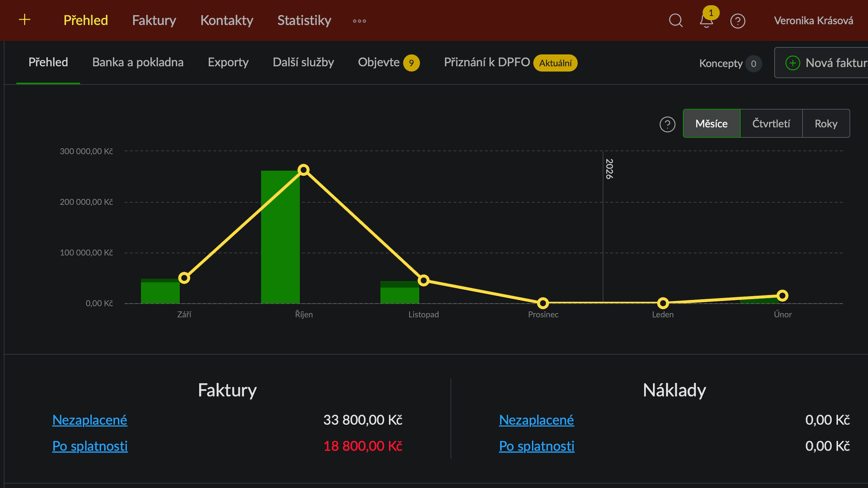The height and width of the screenshot is (488, 868).
Task: Open the Banka a pokladna tab
Action: [x=138, y=62]
